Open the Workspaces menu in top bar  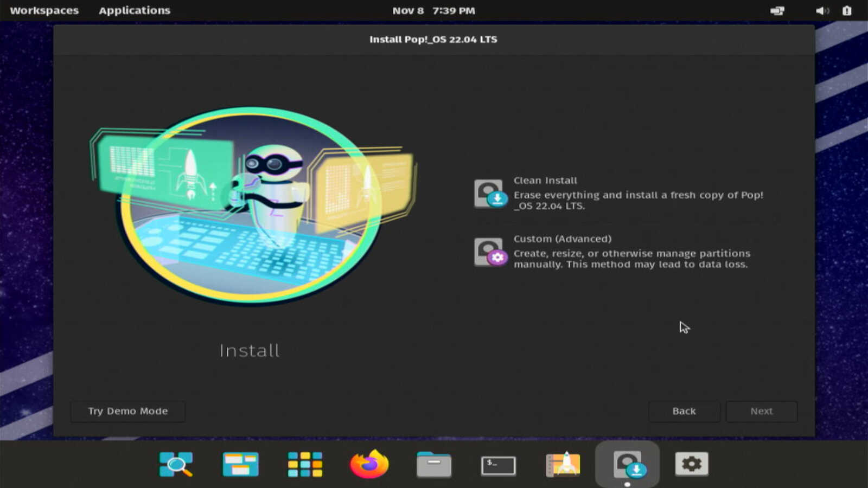pos(44,10)
